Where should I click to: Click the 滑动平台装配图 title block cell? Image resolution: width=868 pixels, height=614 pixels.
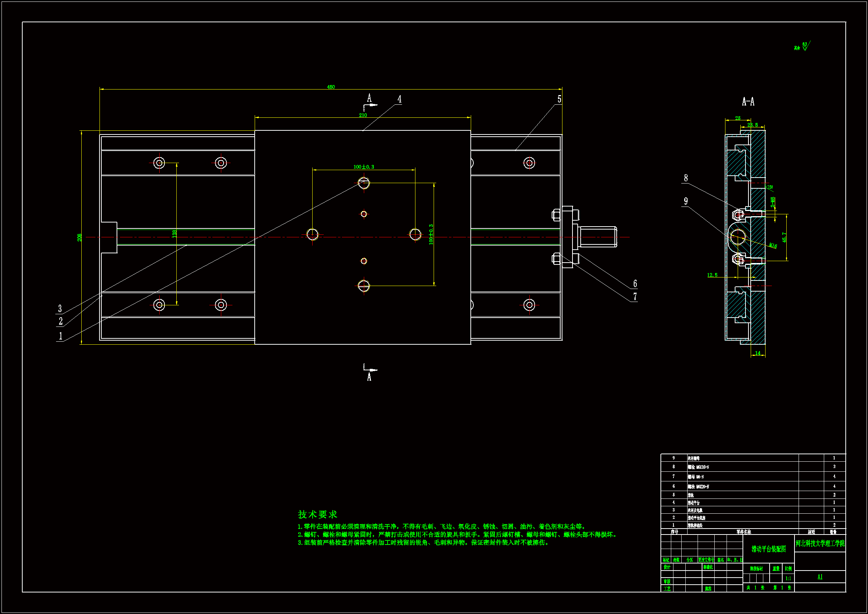(768, 549)
